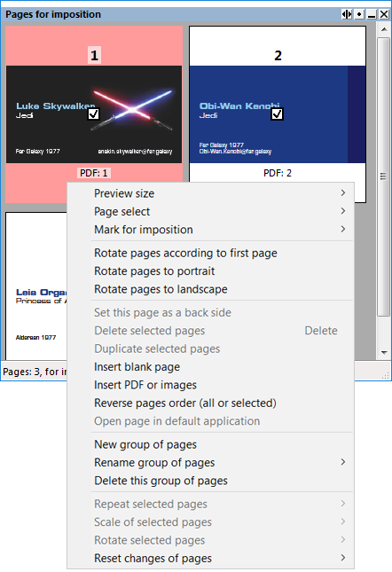Click the PDF: 1 label
The image size is (392, 572).
94,173
